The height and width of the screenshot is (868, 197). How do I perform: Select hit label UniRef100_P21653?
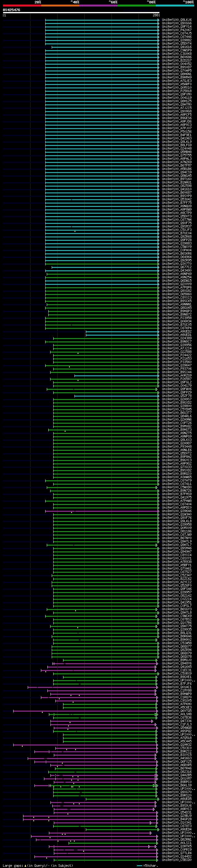177,358
